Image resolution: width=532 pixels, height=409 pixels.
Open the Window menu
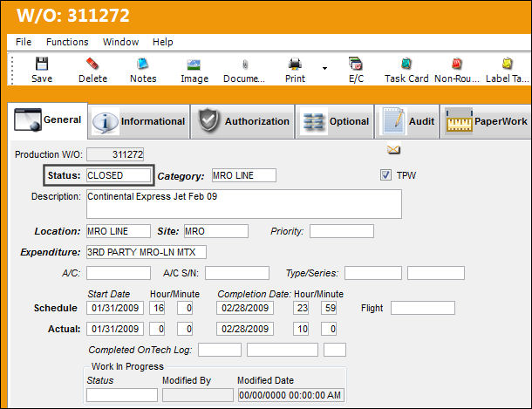coord(120,42)
